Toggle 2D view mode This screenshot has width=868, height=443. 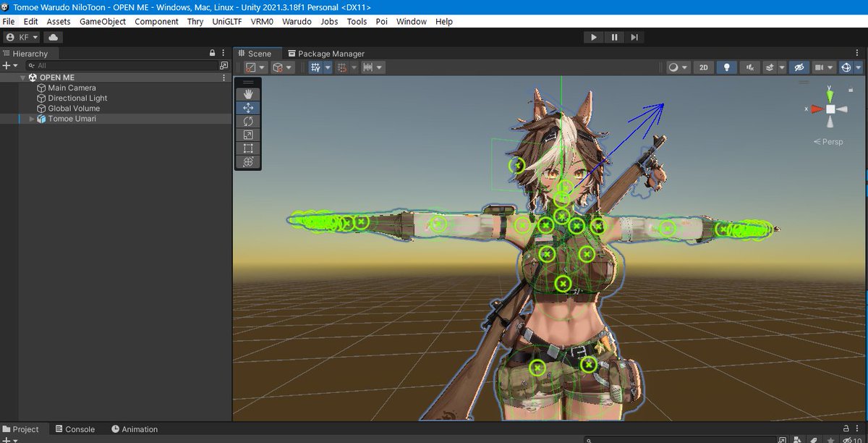tap(703, 67)
